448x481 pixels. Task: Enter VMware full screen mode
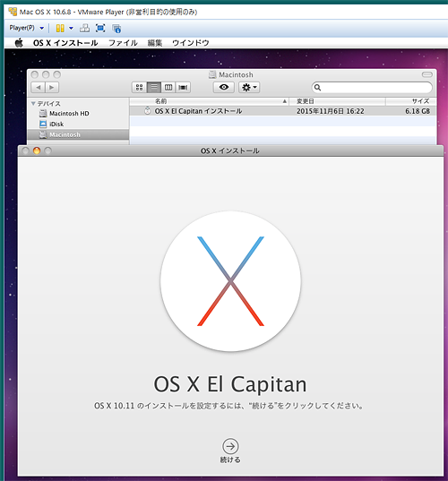[x=100, y=29]
